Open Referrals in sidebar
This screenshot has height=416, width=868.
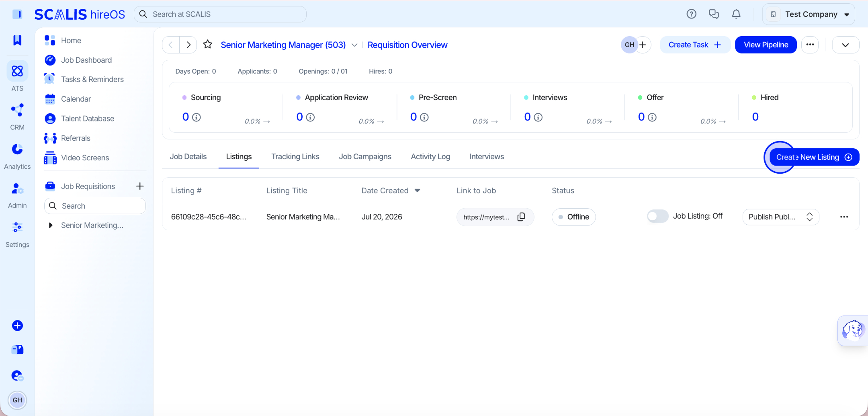76,138
